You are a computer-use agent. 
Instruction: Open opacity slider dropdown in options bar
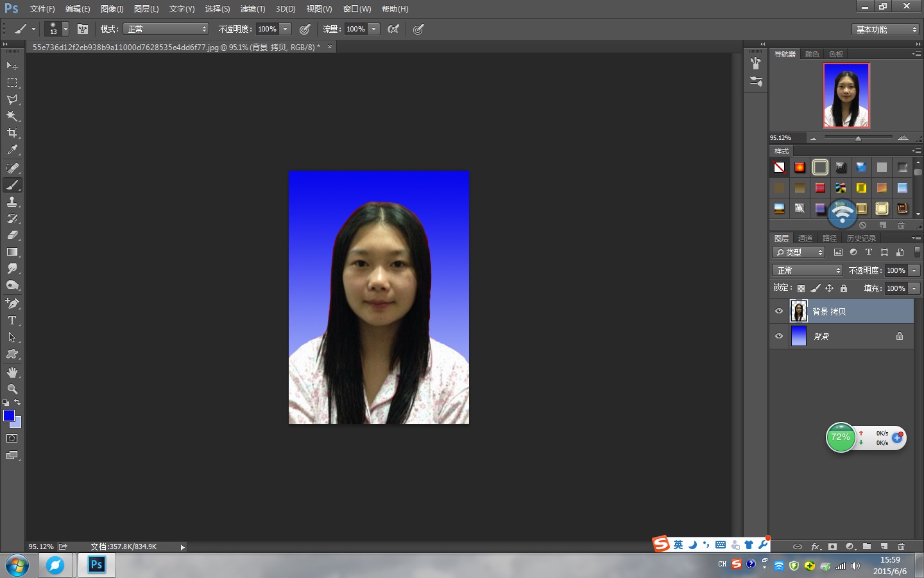point(286,29)
